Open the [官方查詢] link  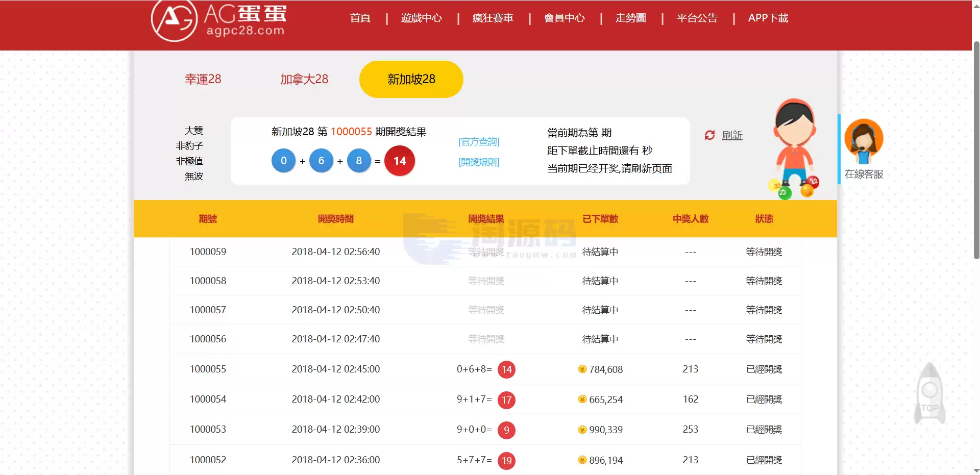479,141
